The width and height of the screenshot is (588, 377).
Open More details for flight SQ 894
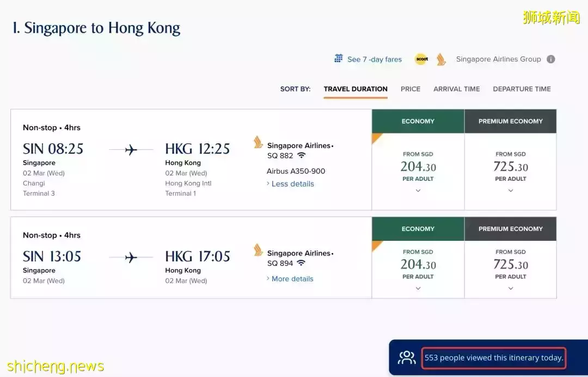click(x=292, y=278)
